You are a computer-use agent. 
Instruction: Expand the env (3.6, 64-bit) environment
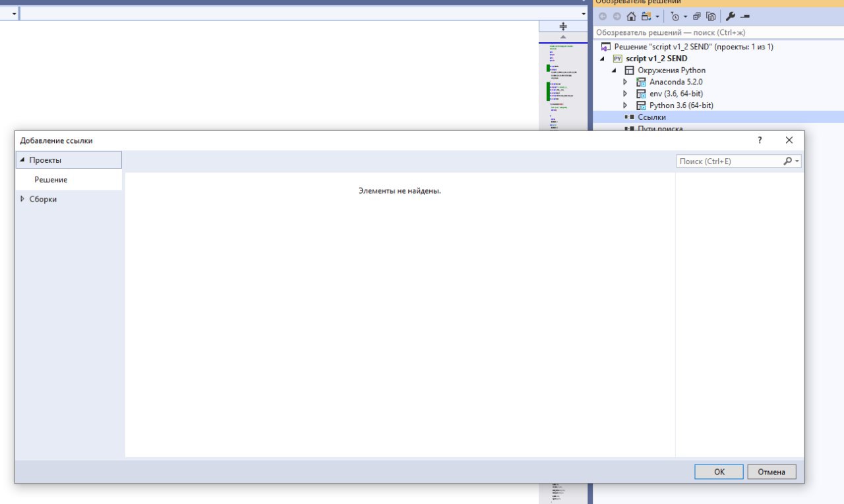click(x=625, y=94)
